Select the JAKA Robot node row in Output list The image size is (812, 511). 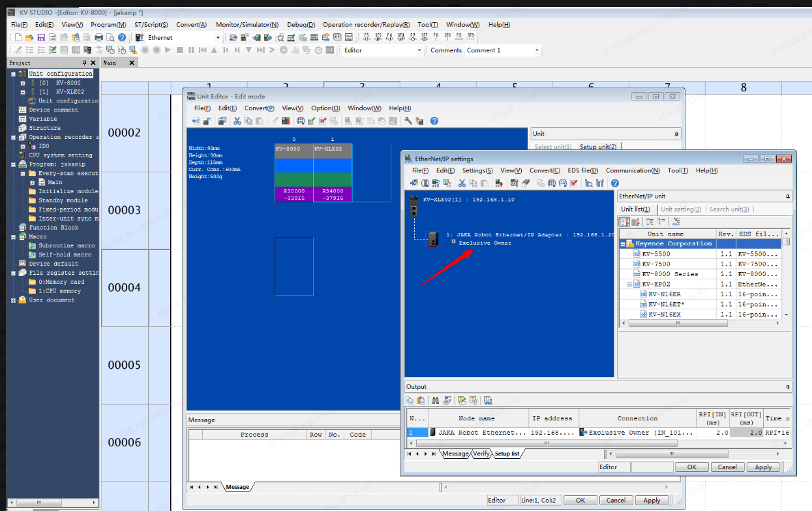pos(479,431)
